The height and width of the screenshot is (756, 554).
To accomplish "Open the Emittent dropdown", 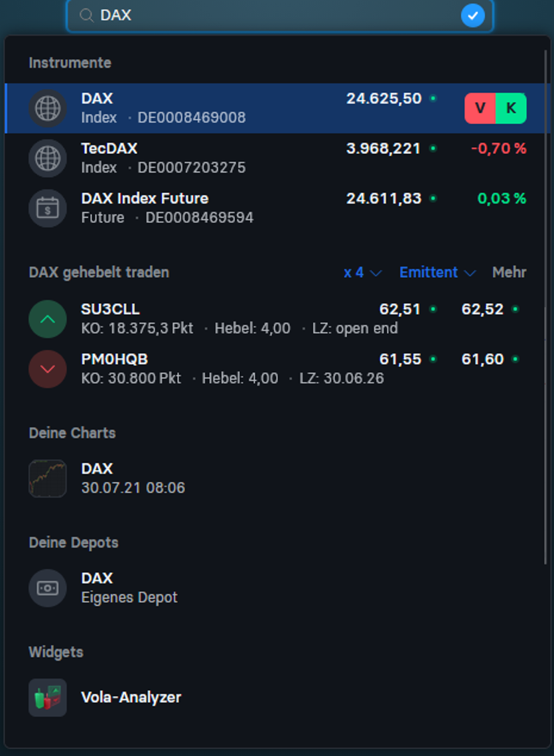I will click(438, 273).
